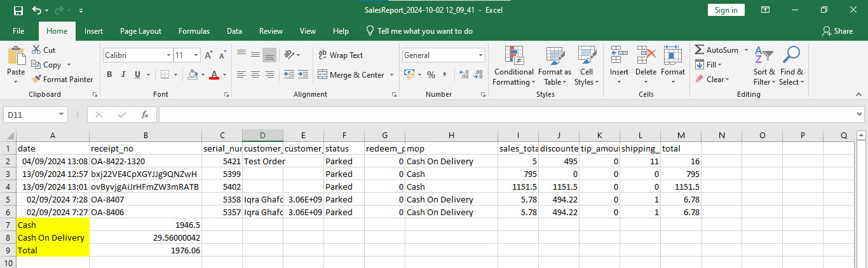Select the yellow Cash cell A7
Image resolution: width=868 pixels, height=268 pixels.
(x=53, y=225)
